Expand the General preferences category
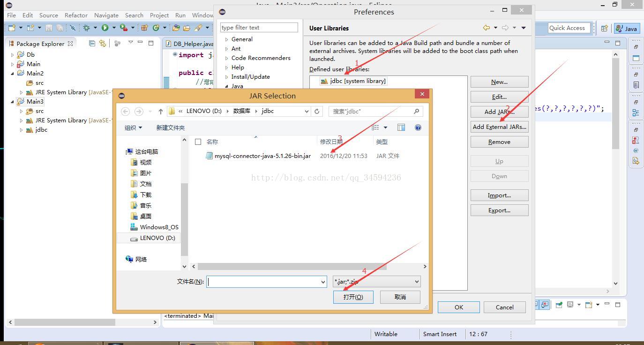The height and width of the screenshot is (345, 644). (x=227, y=39)
